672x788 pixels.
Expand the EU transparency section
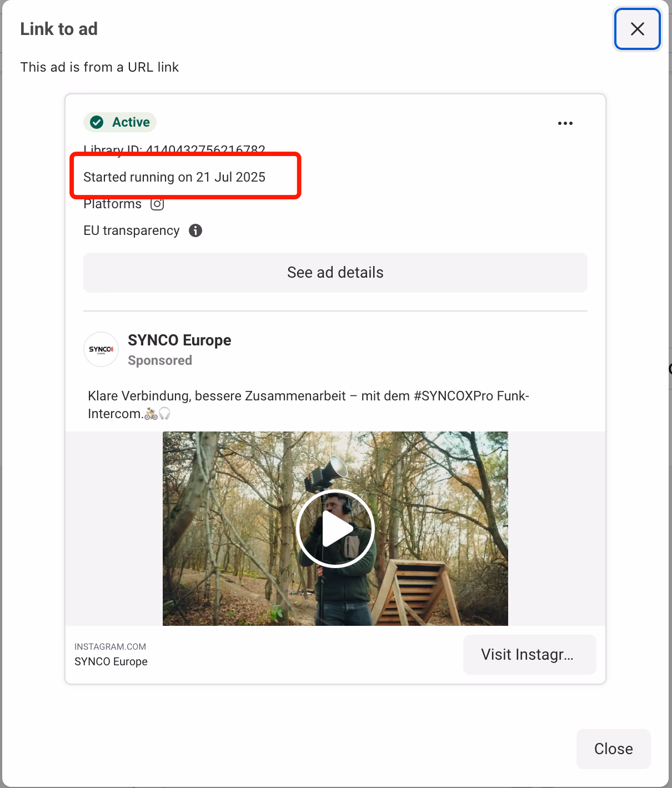pyautogui.click(x=131, y=230)
